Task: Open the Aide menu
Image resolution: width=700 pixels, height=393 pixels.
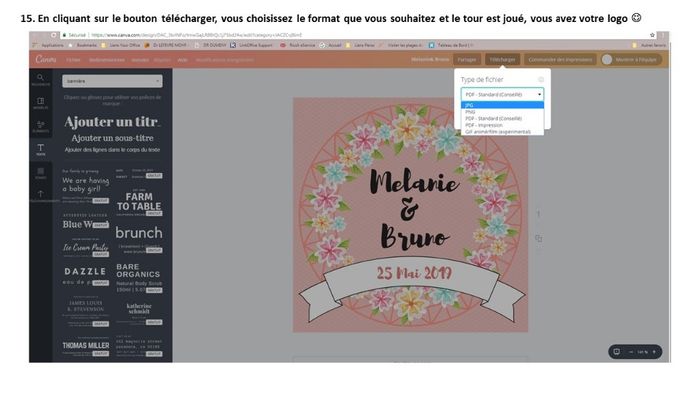Action: point(182,60)
